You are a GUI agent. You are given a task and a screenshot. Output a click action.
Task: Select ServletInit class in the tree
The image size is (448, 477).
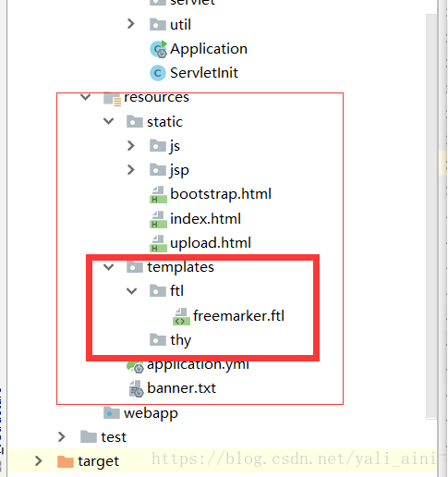pyautogui.click(x=204, y=73)
